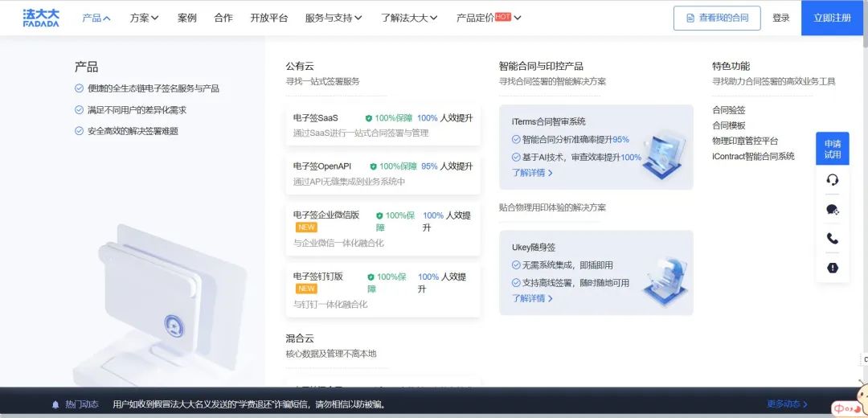Open the 案例 menu item
The image size is (868, 418).
click(x=187, y=18)
